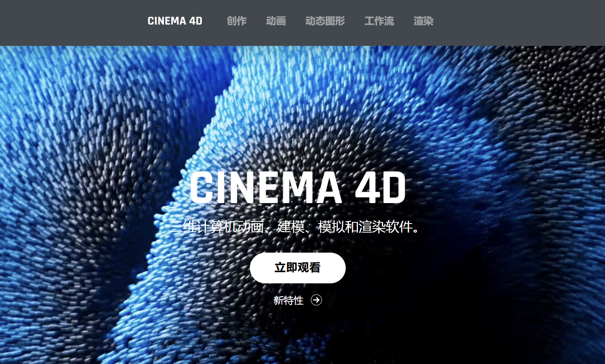Go to the 动态图形 section
The image size is (605, 364).
(x=325, y=21)
